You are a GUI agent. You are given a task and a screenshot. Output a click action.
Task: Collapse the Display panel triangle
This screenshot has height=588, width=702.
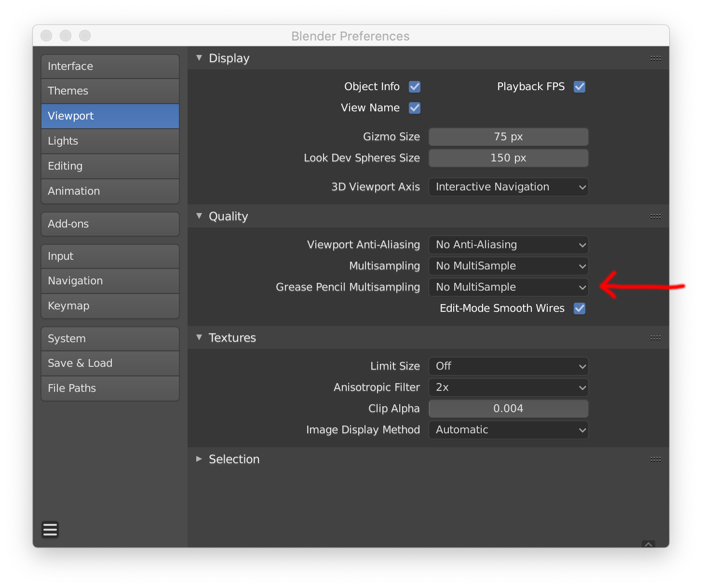(x=199, y=58)
